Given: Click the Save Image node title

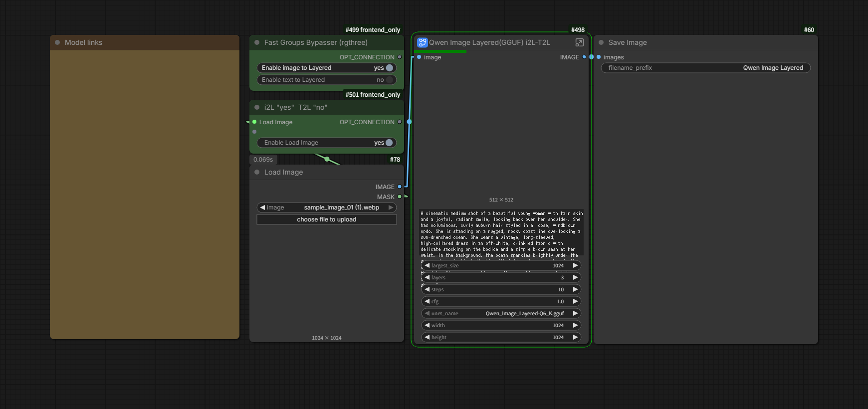Looking at the screenshot, I should 628,42.
